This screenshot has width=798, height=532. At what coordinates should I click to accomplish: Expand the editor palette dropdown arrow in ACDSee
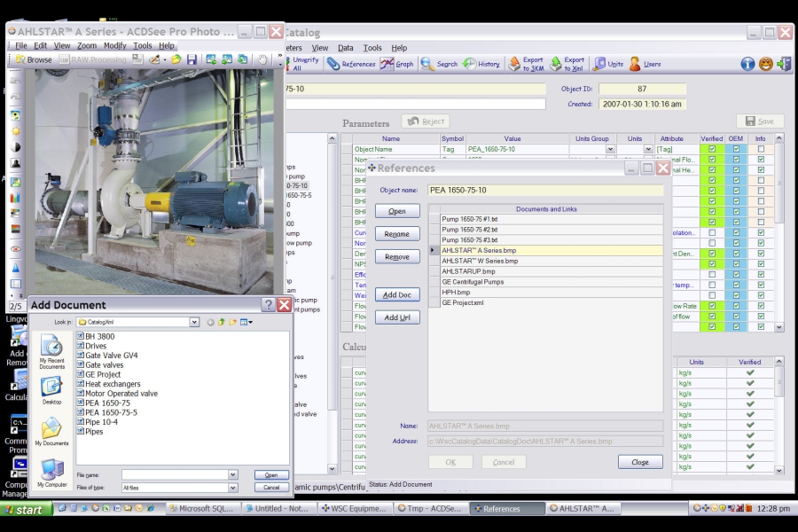click(165, 60)
